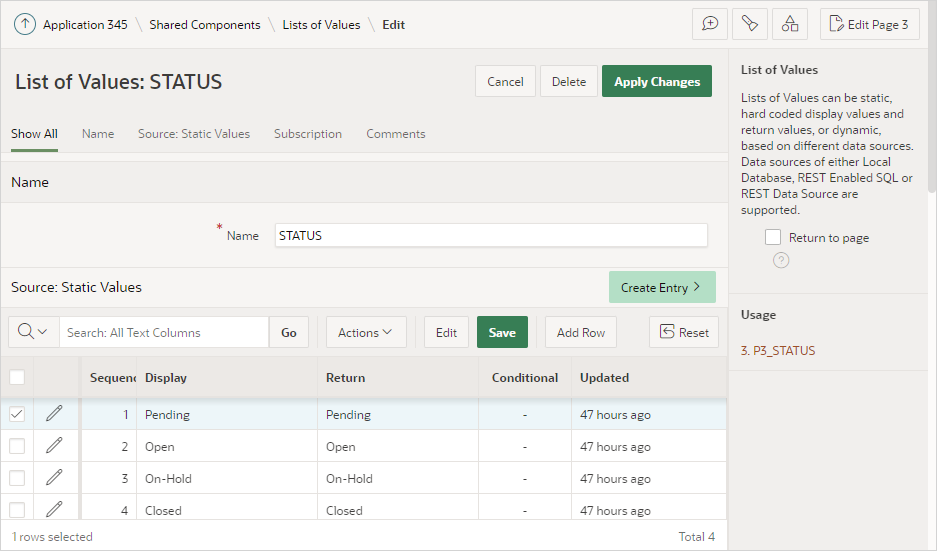Open the Actions menu dropdown
937x551 pixels.
(366, 332)
